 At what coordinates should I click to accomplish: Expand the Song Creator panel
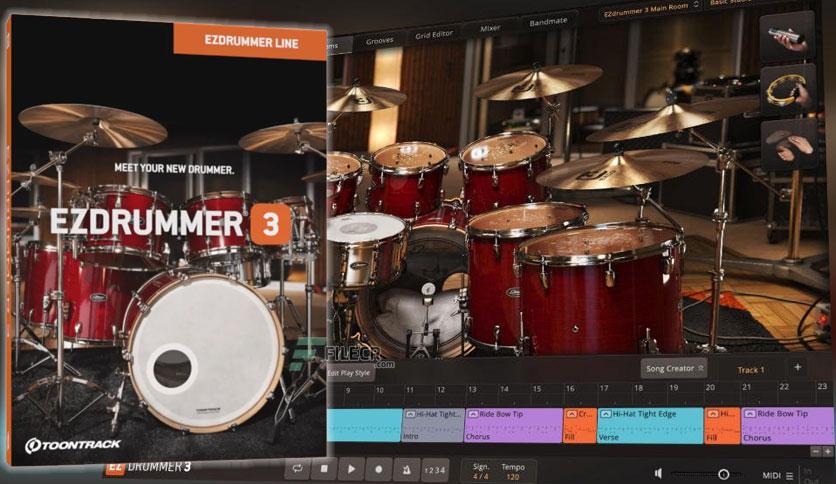tap(674, 368)
